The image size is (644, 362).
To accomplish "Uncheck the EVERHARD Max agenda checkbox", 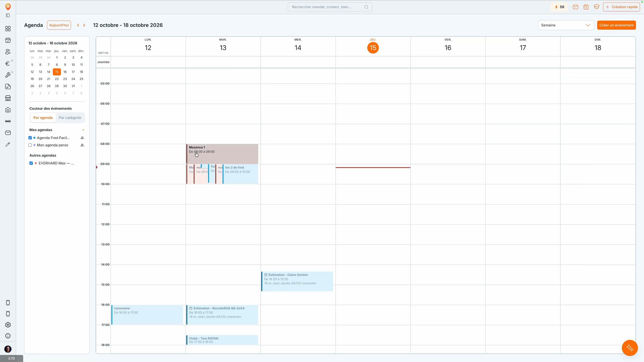I will pos(31,163).
